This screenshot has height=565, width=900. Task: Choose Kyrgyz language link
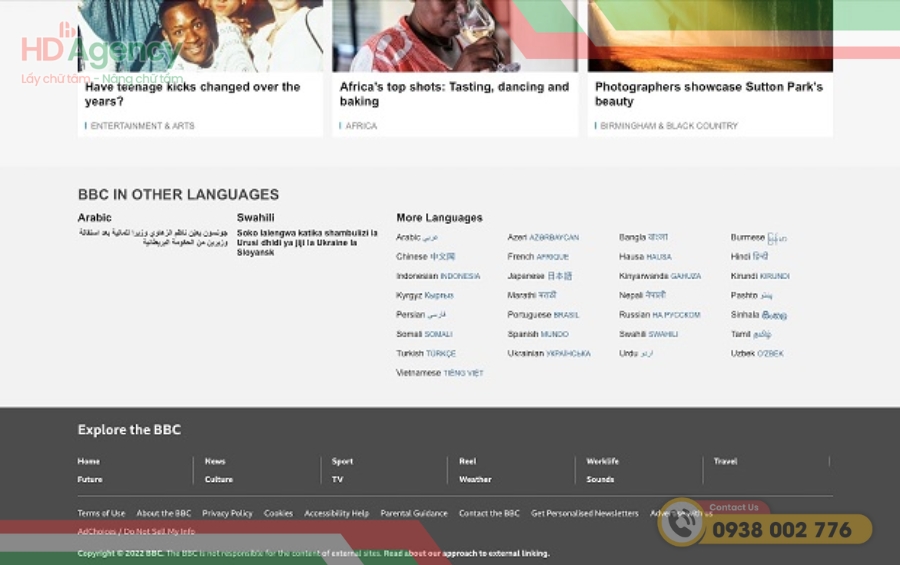[425, 296]
